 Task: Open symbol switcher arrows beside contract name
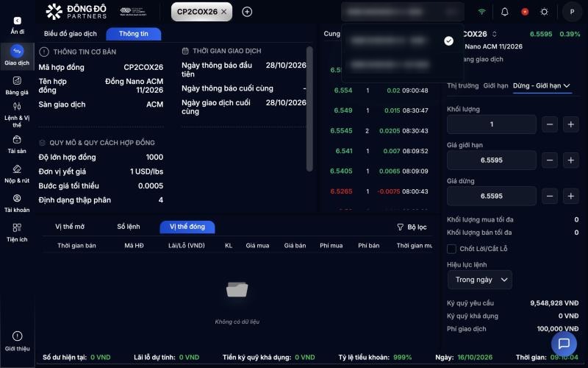pos(494,34)
